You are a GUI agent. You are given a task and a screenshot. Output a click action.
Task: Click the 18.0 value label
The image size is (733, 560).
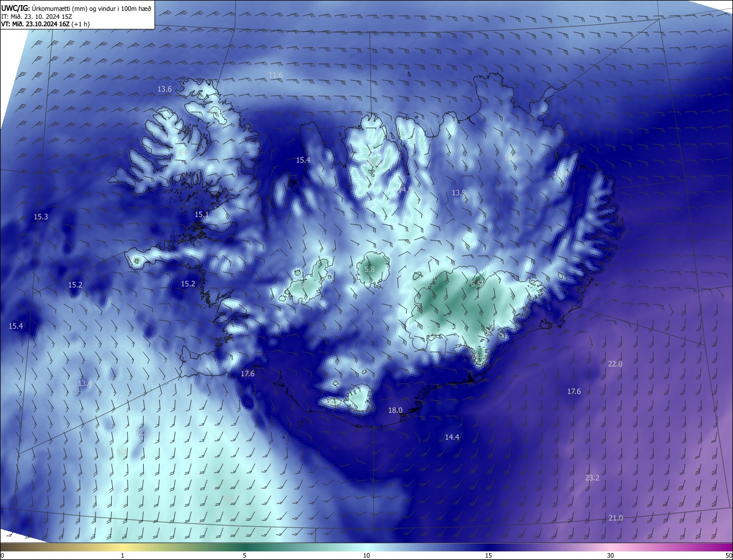(395, 411)
